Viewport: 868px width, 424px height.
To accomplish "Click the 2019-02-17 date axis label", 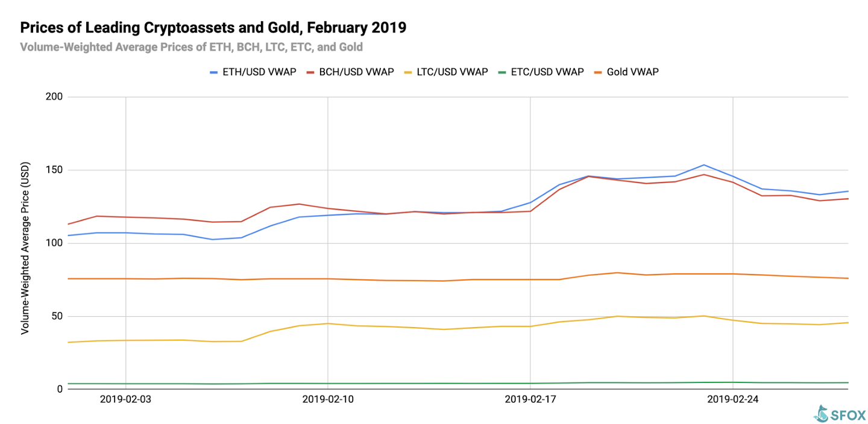I will point(530,399).
